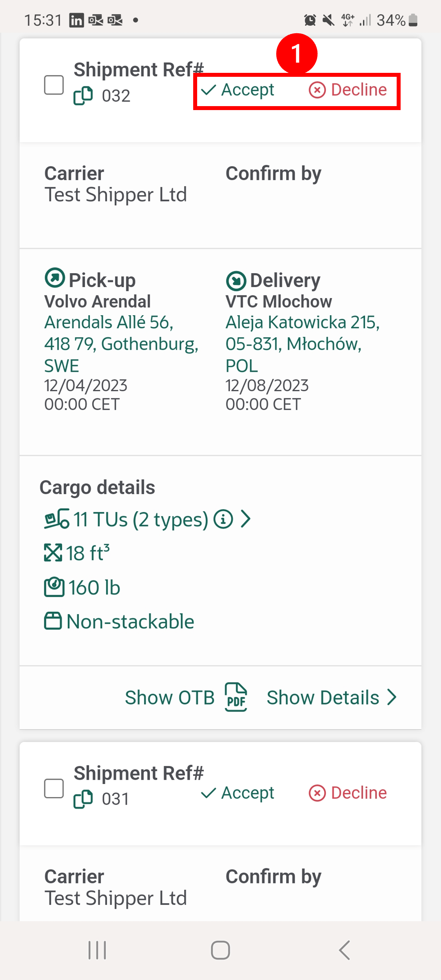The image size is (441, 980).
Task: Select shipment 031 checkbox
Action: click(x=54, y=788)
